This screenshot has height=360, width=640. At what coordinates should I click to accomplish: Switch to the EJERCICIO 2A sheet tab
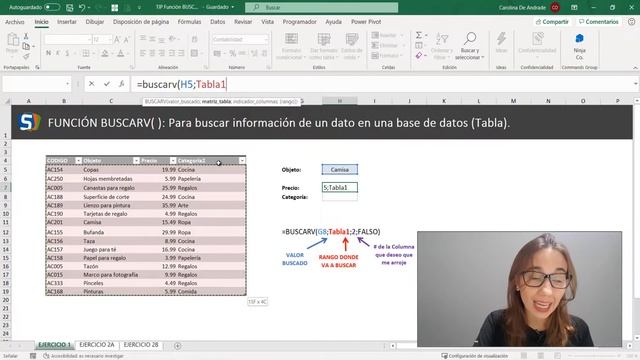tap(97, 345)
